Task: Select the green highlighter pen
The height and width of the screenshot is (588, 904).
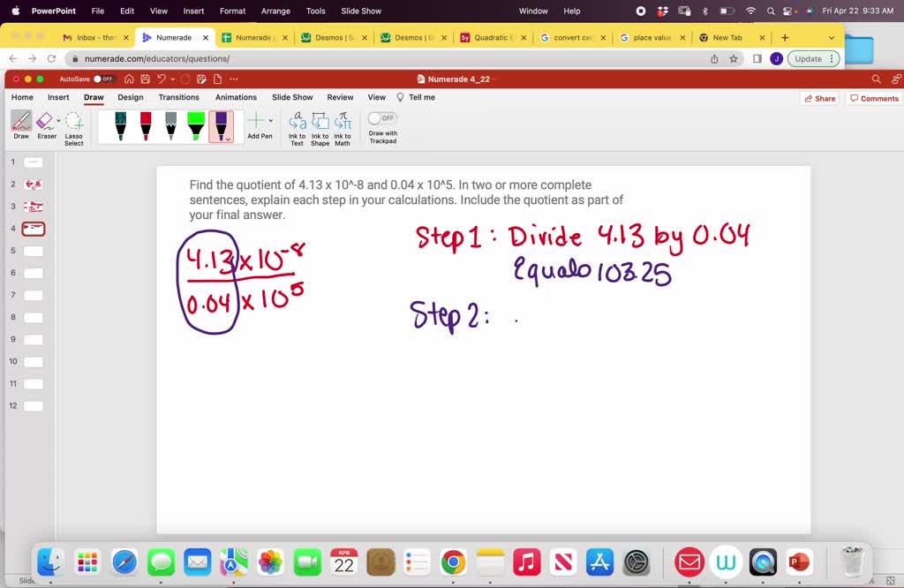Action: (x=195, y=125)
